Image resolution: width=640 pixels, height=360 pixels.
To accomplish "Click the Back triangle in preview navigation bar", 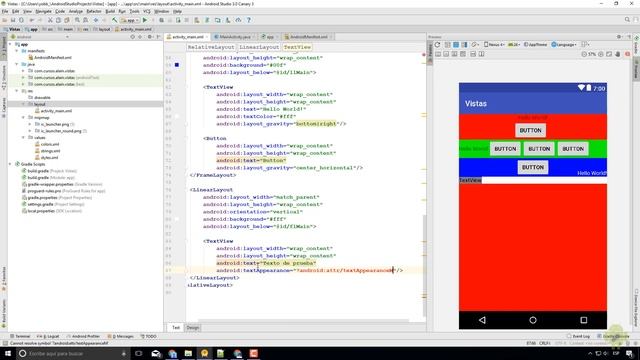I will (x=482, y=320).
